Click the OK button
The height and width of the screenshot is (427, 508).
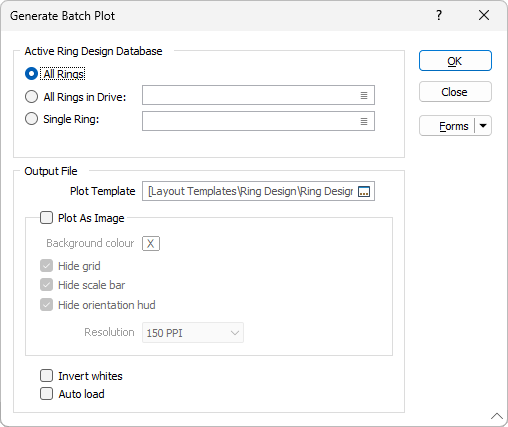point(455,61)
